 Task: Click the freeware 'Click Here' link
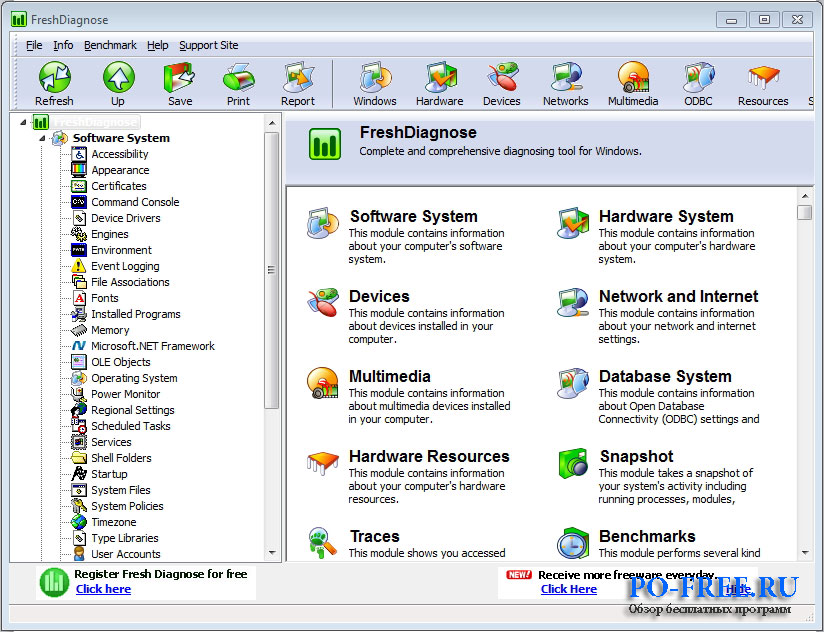(x=569, y=589)
